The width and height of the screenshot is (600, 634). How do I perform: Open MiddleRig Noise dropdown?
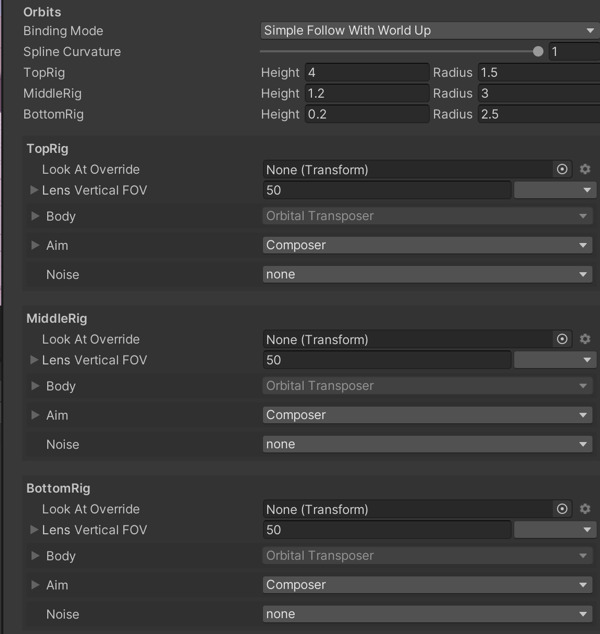[428, 444]
